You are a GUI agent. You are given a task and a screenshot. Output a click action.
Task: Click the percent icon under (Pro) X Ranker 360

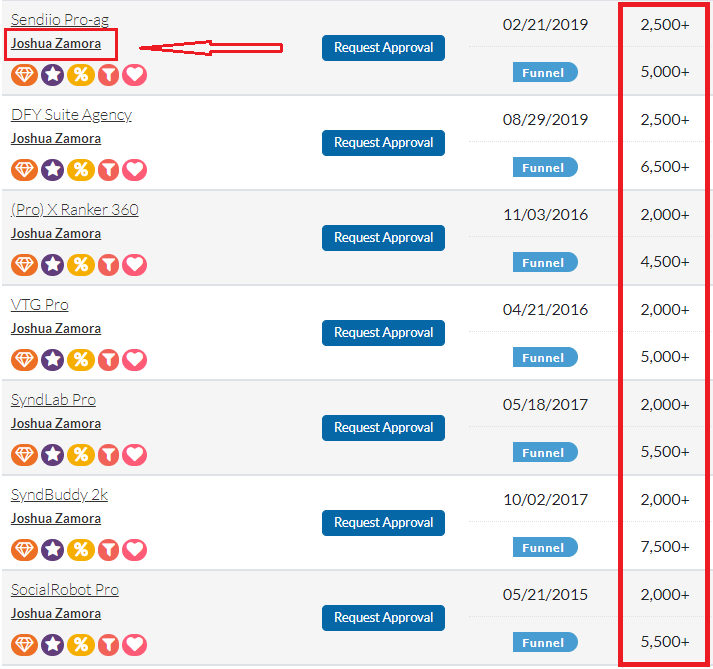coord(81,265)
